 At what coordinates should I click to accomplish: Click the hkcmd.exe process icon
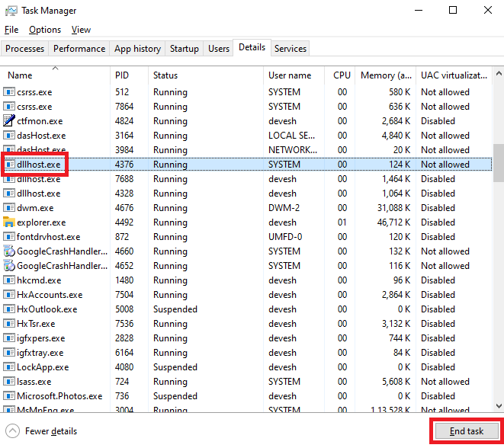pos(9,280)
